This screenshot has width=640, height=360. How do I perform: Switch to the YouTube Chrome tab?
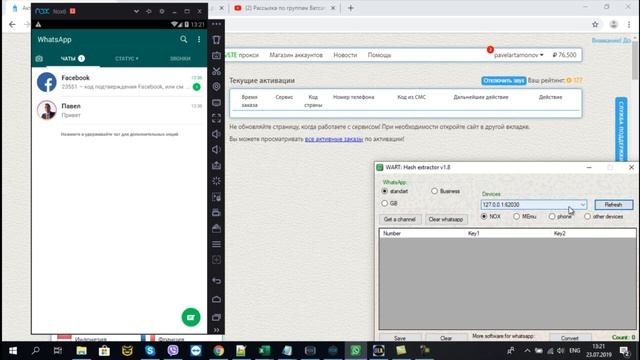pos(284,8)
